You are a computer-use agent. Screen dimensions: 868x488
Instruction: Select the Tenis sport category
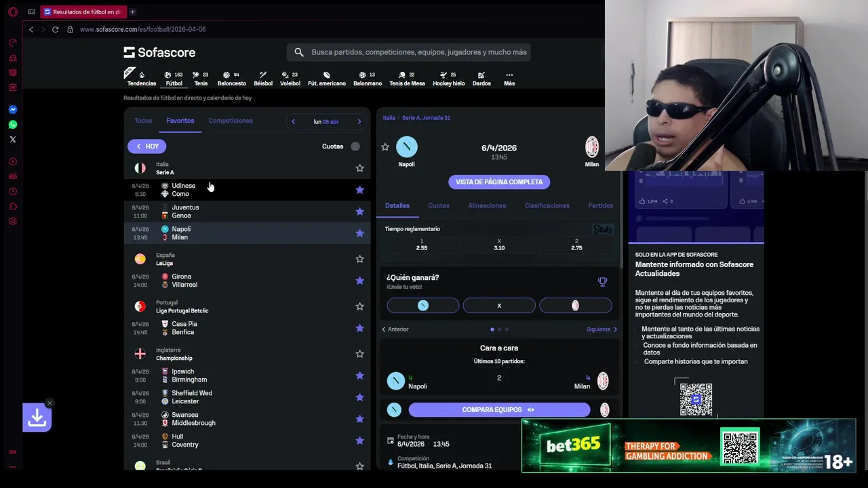201,79
